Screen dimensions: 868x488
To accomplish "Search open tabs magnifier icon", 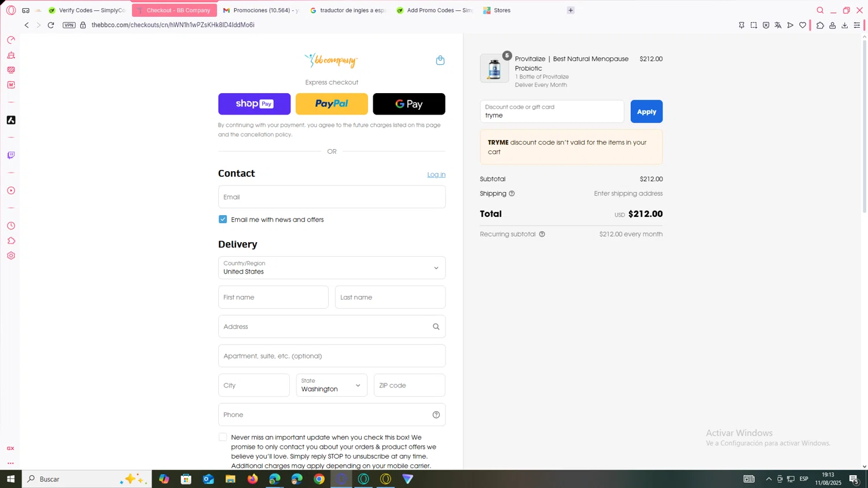I will 820,10.
